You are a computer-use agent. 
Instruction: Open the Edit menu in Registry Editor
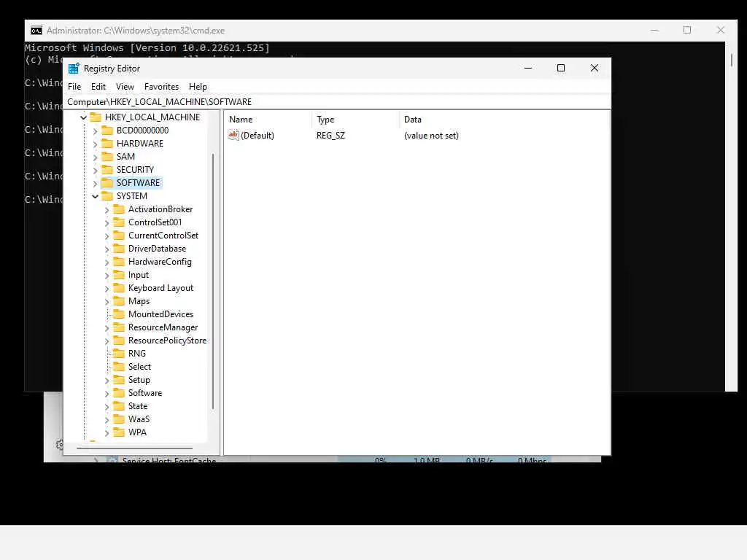point(98,87)
